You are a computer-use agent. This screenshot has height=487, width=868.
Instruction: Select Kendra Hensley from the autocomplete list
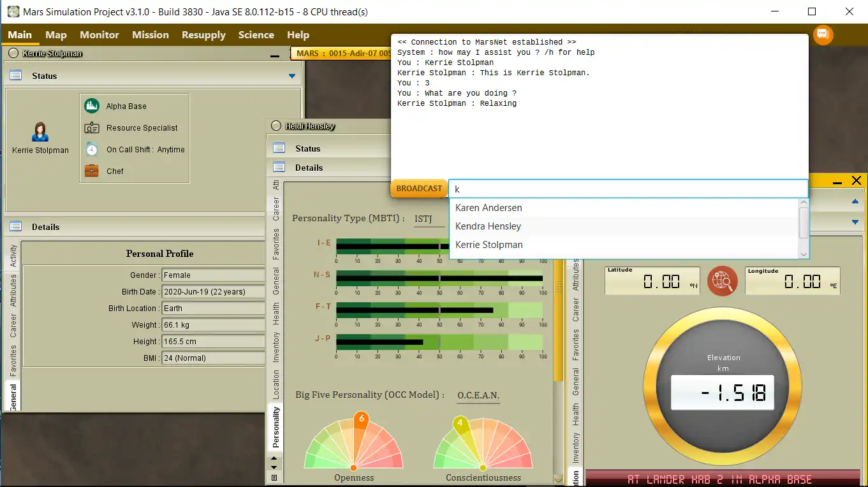[488, 226]
